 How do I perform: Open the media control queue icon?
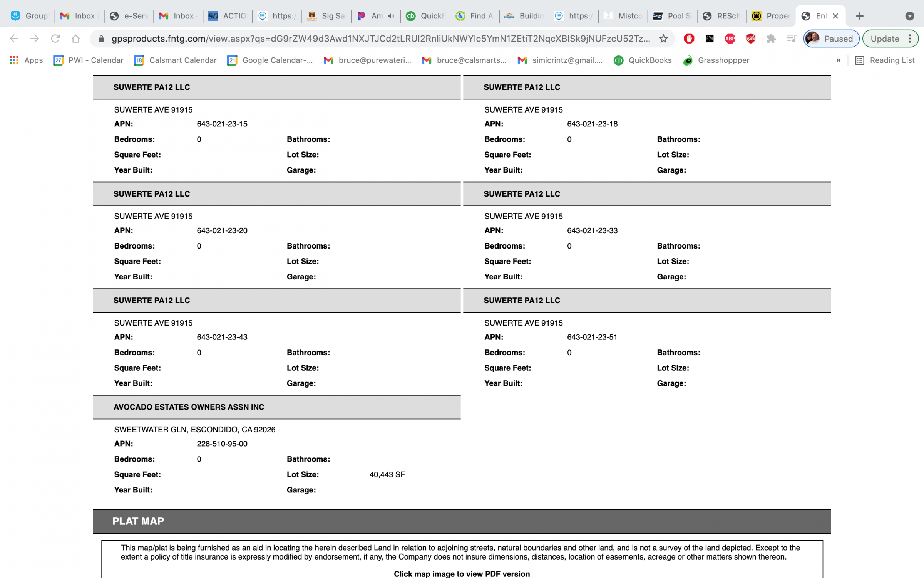point(791,39)
